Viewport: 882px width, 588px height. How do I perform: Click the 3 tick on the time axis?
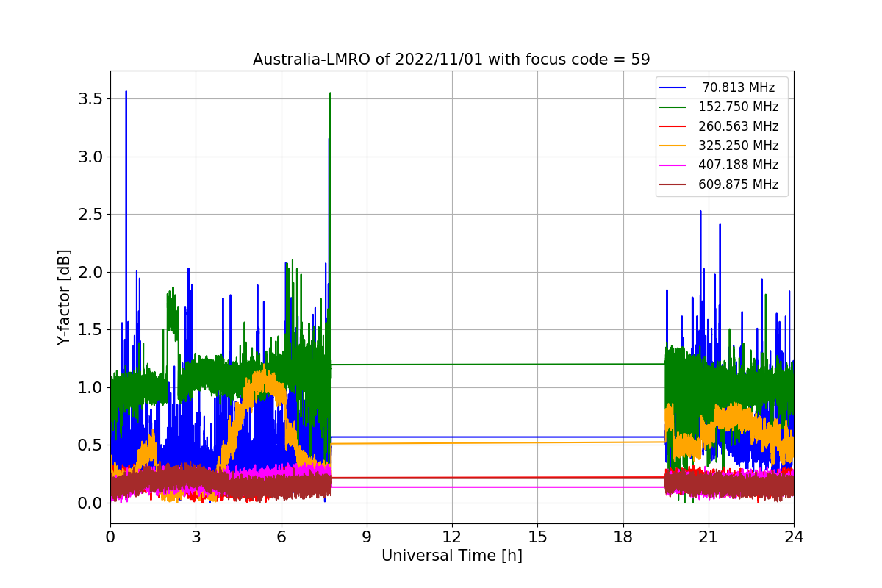point(196,537)
